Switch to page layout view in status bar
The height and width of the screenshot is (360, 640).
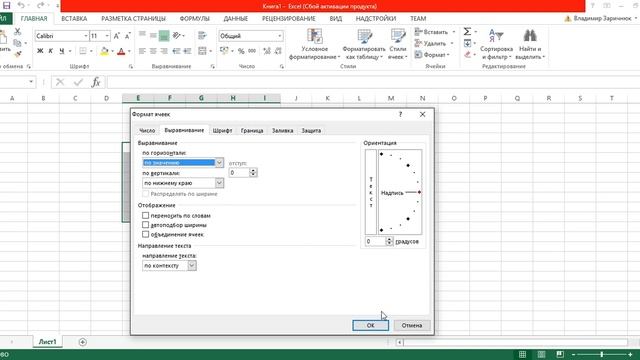tap(541, 354)
